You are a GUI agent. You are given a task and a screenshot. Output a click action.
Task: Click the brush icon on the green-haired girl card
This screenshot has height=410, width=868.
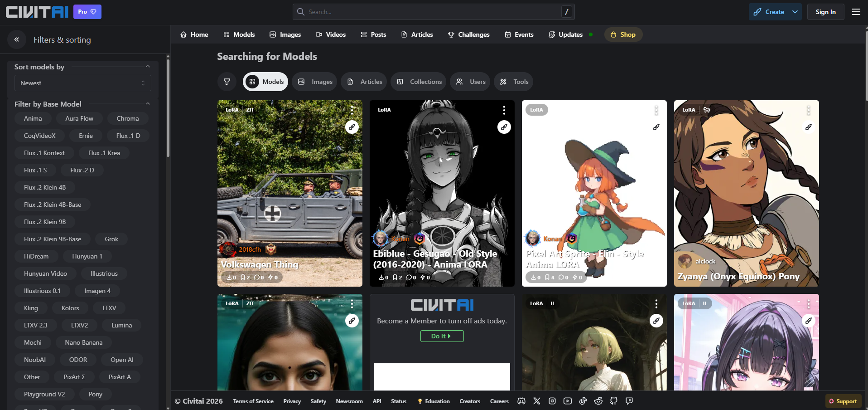pos(656,321)
